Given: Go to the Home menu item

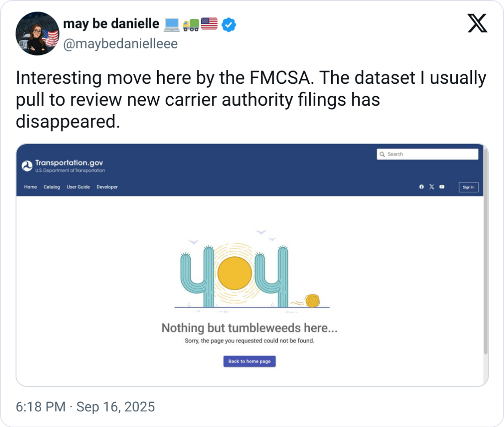Looking at the screenshot, I should click(31, 187).
